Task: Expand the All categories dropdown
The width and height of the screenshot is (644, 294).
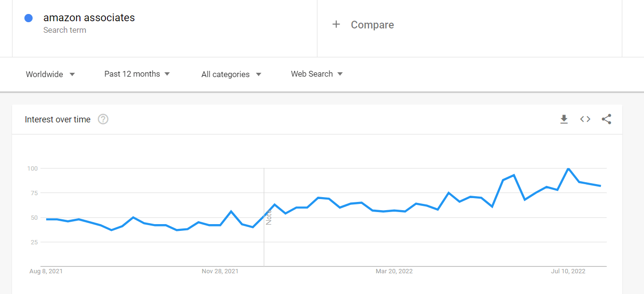Action: pyautogui.click(x=231, y=74)
